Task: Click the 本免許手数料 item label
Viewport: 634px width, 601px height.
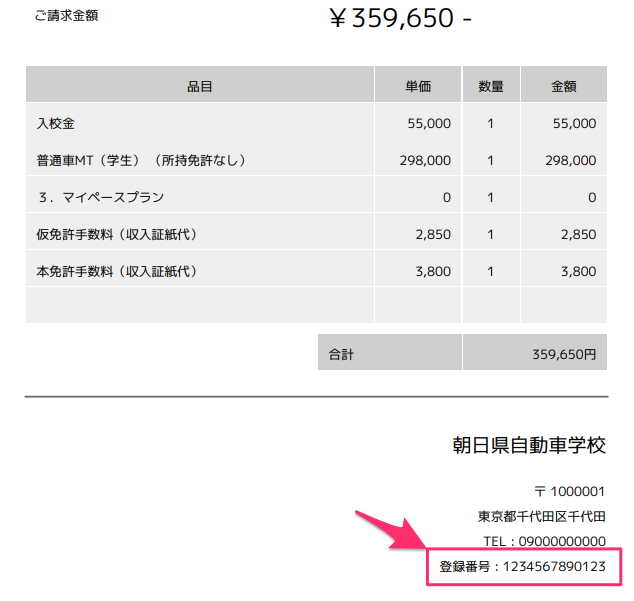Action: coord(117,271)
